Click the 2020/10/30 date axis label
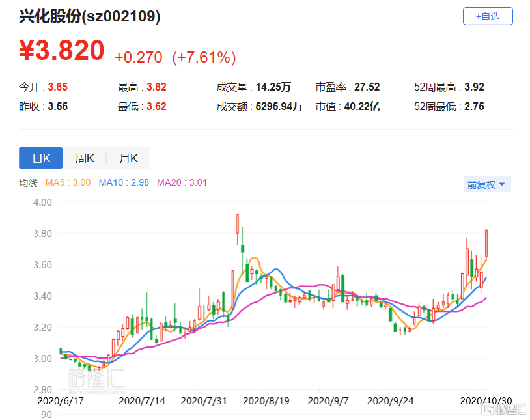530x420 pixels. 486,400
